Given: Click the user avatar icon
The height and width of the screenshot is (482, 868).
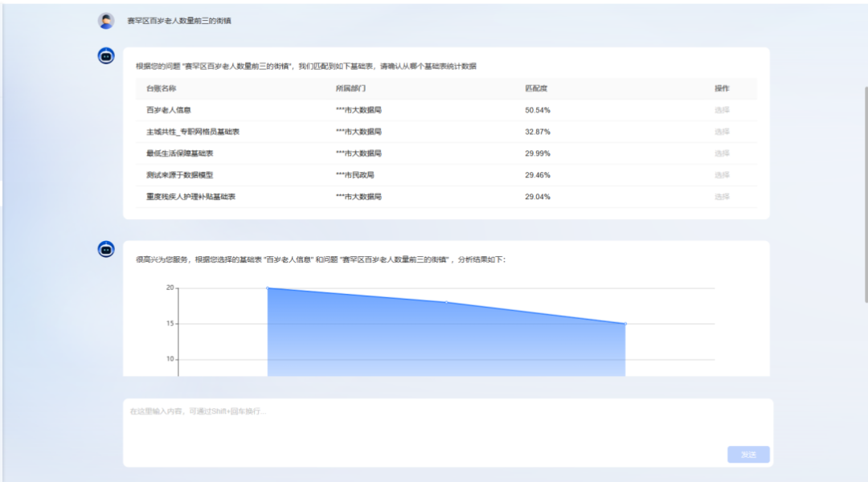Looking at the screenshot, I should 106,21.
